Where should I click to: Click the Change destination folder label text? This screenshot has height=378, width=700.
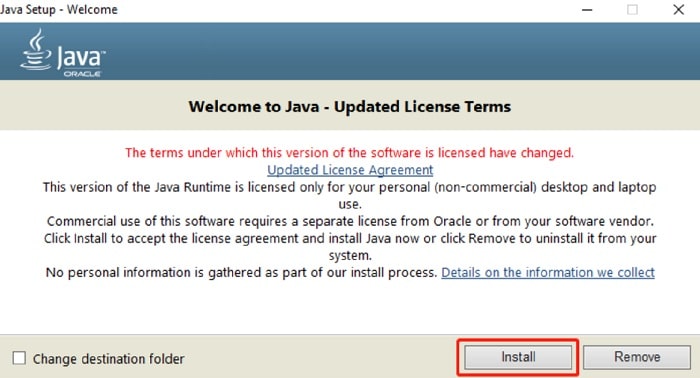pyautogui.click(x=108, y=359)
